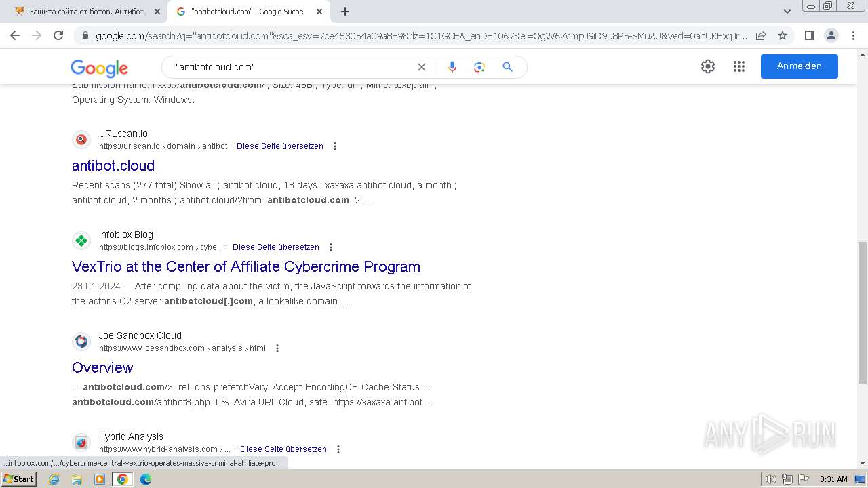Bookmark this page with the star

click(783, 35)
